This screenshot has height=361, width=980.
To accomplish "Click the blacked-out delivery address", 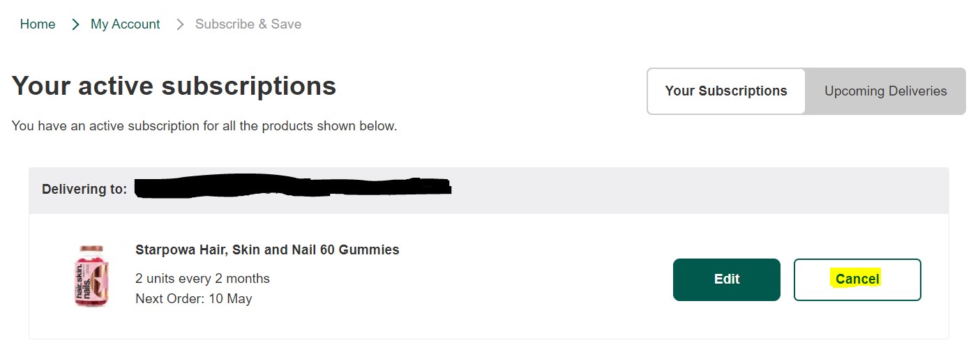I will pos(293,186).
